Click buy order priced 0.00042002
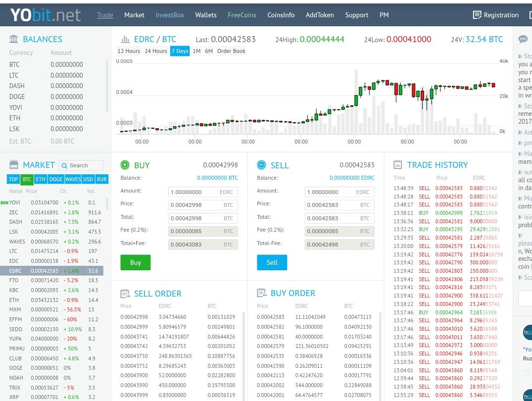This screenshot has width=532, height=401. [316, 385]
